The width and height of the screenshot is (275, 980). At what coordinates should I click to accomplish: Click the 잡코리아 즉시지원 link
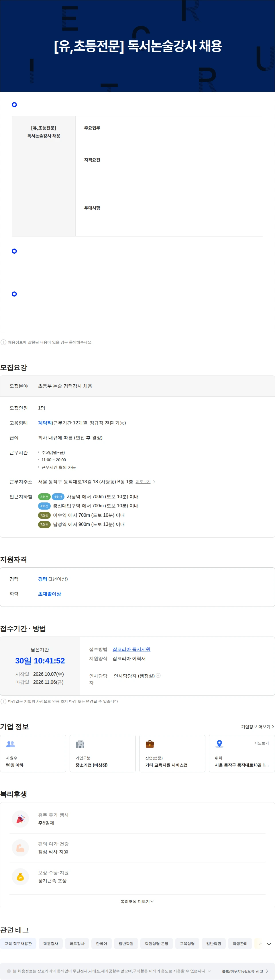tap(131, 649)
